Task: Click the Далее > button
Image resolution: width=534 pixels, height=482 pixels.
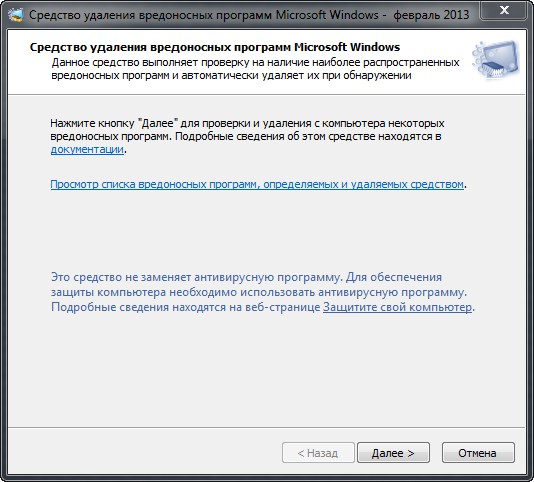Action: (393, 453)
